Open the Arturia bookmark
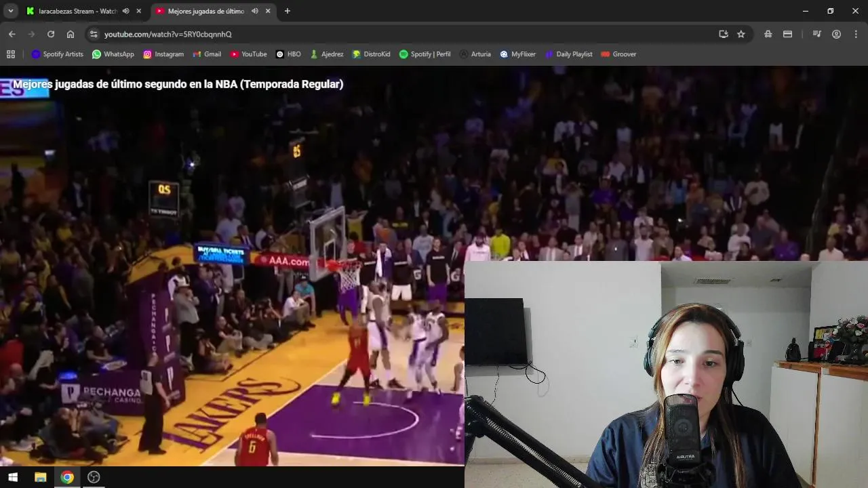The image size is (868, 488). (x=475, y=54)
